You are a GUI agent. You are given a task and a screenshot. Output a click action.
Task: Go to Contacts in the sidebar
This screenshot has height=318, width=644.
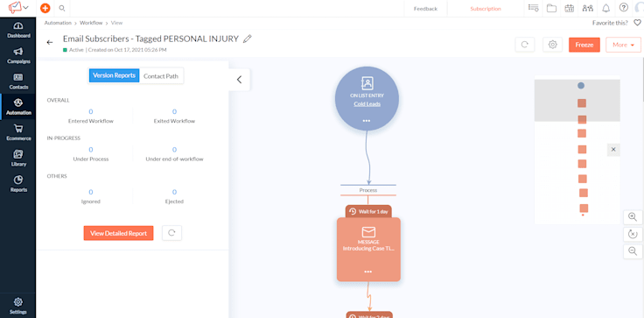tap(18, 81)
